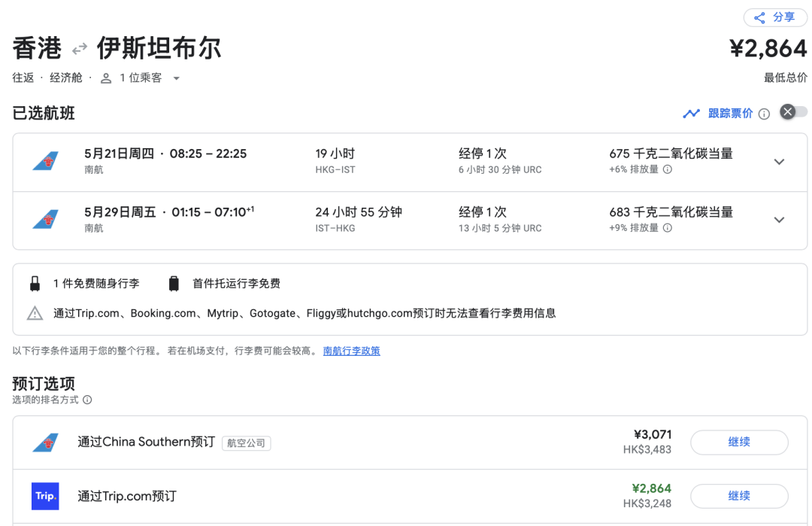Expand the May 21 outbound flight details
The height and width of the screenshot is (526, 812).
[779, 161]
